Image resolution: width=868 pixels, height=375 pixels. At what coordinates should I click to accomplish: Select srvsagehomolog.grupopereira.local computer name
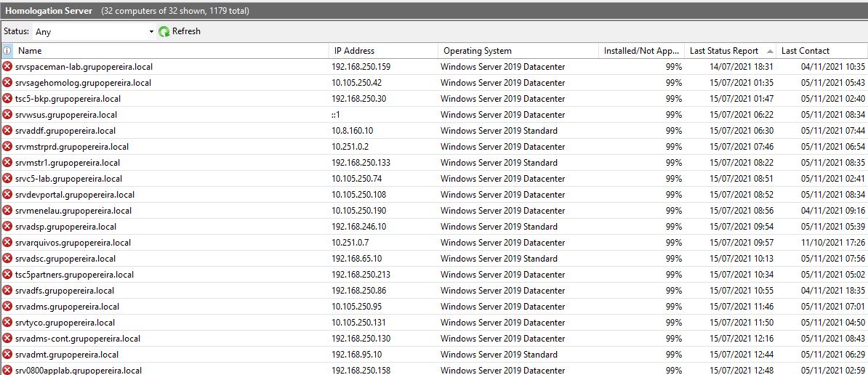(x=83, y=83)
